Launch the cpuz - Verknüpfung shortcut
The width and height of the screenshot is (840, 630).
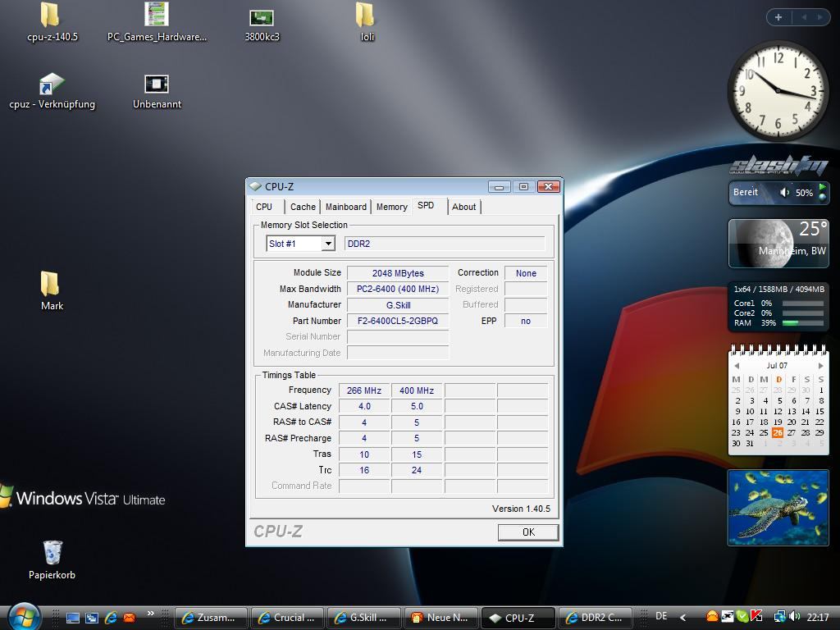[x=52, y=91]
